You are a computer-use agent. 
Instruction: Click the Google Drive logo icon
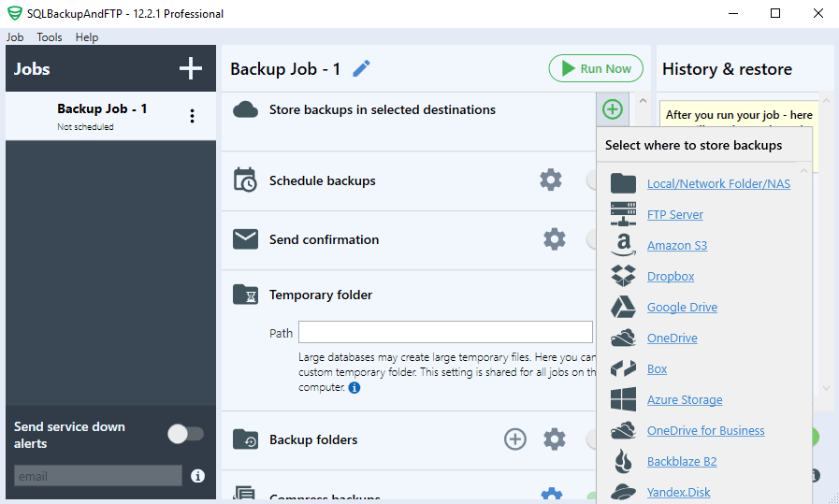[623, 307]
